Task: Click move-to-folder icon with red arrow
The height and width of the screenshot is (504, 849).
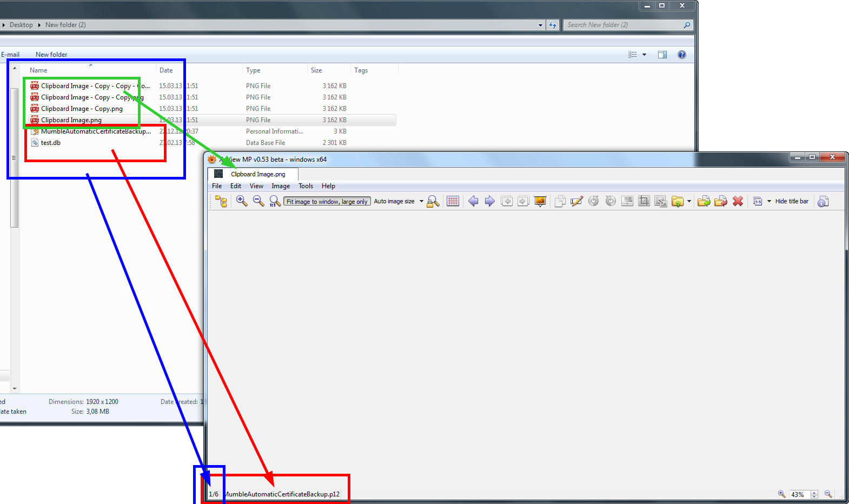Action: click(721, 201)
